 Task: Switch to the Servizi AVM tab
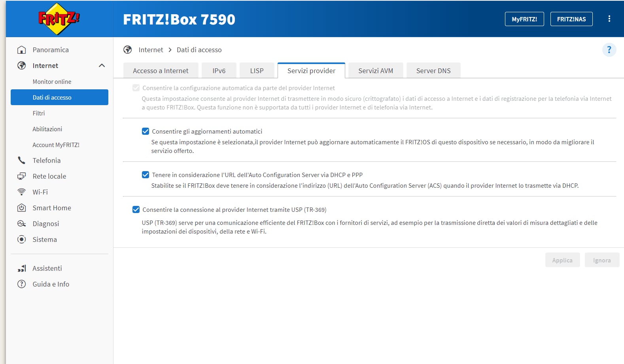376,71
